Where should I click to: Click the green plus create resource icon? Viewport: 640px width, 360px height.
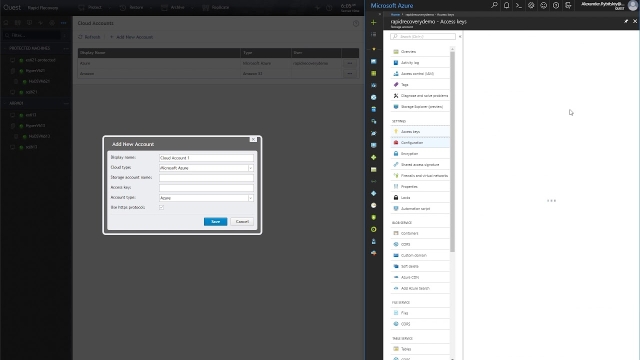tap(373, 22)
